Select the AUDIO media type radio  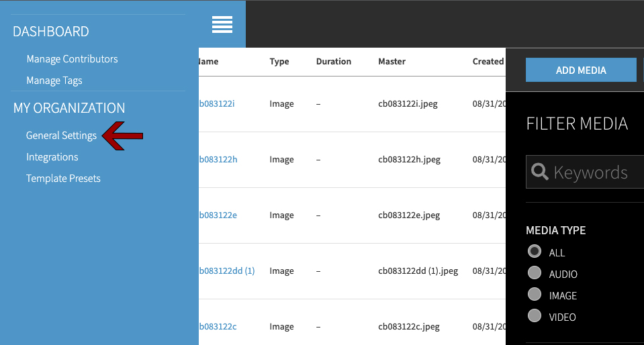click(535, 274)
